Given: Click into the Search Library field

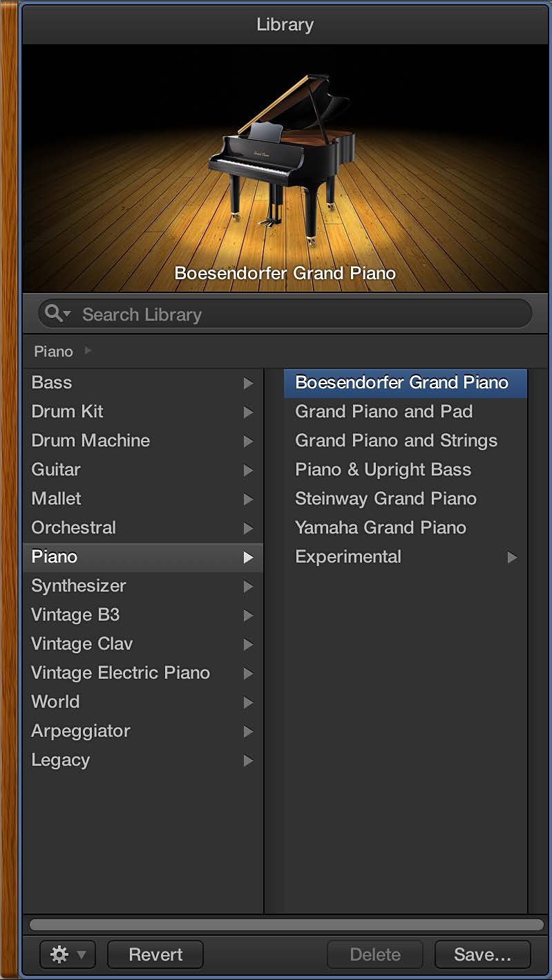Looking at the screenshot, I should point(285,314).
